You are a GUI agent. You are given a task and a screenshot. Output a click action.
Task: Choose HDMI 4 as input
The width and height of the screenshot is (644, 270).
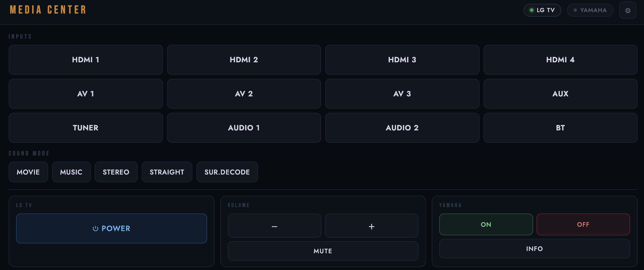(x=560, y=60)
